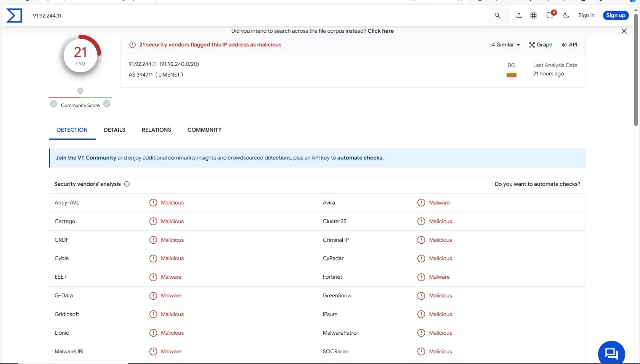Click the alert icon in Fortinet row
This screenshot has height=364, width=640.
click(x=421, y=277)
